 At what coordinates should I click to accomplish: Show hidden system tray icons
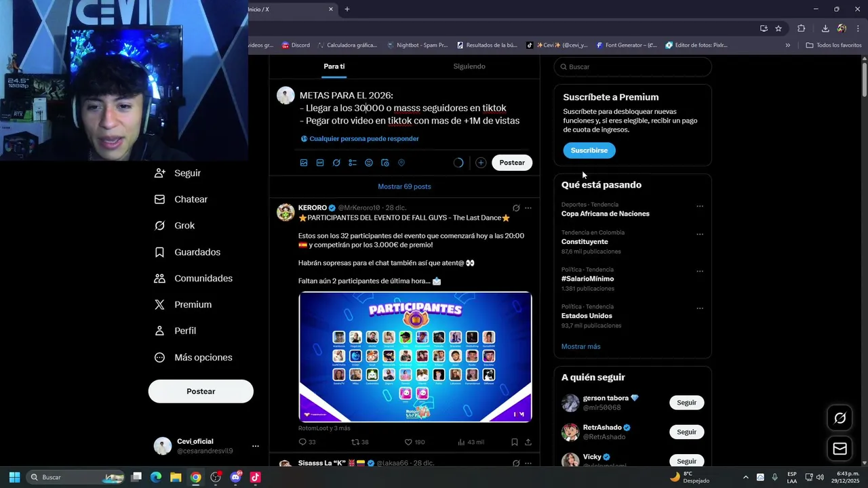[x=746, y=477]
